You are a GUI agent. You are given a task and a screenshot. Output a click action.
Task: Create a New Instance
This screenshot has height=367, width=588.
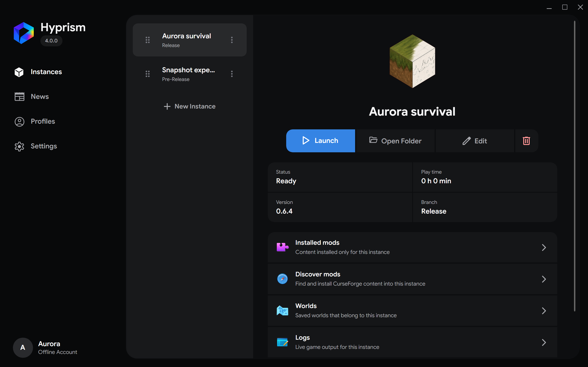(x=190, y=106)
